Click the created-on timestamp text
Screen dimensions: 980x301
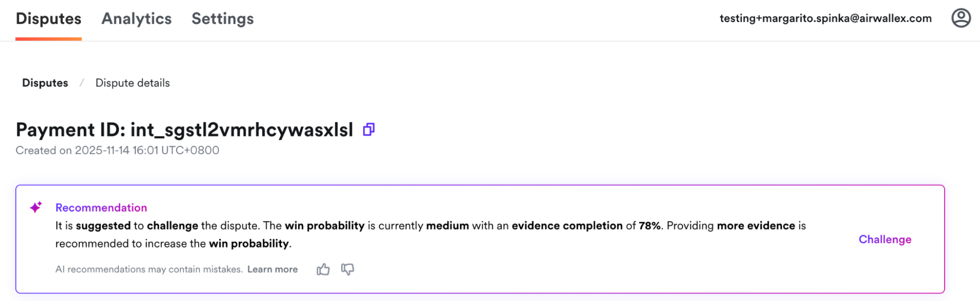(117, 150)
